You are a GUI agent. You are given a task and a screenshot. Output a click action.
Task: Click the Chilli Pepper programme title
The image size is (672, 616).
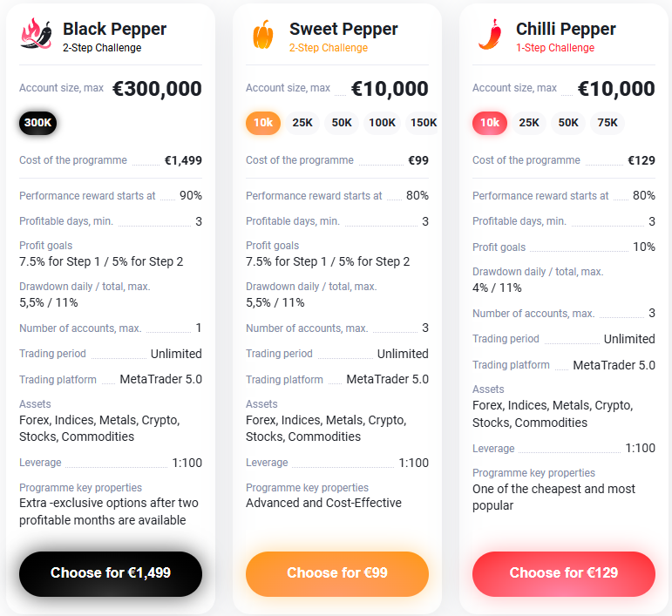[x=566, y=29]
